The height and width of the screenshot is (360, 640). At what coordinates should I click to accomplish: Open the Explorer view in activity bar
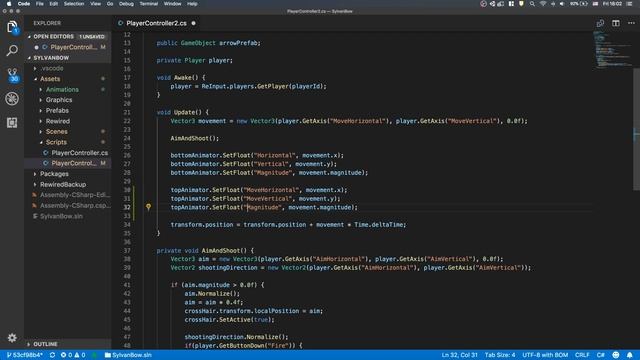(x=12, y=27)
